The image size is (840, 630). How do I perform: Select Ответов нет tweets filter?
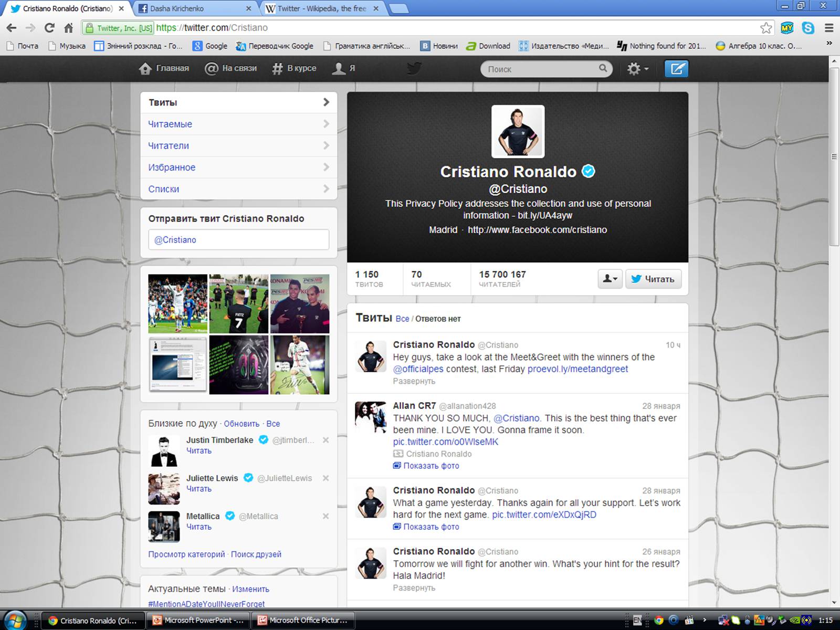(438, 319)
